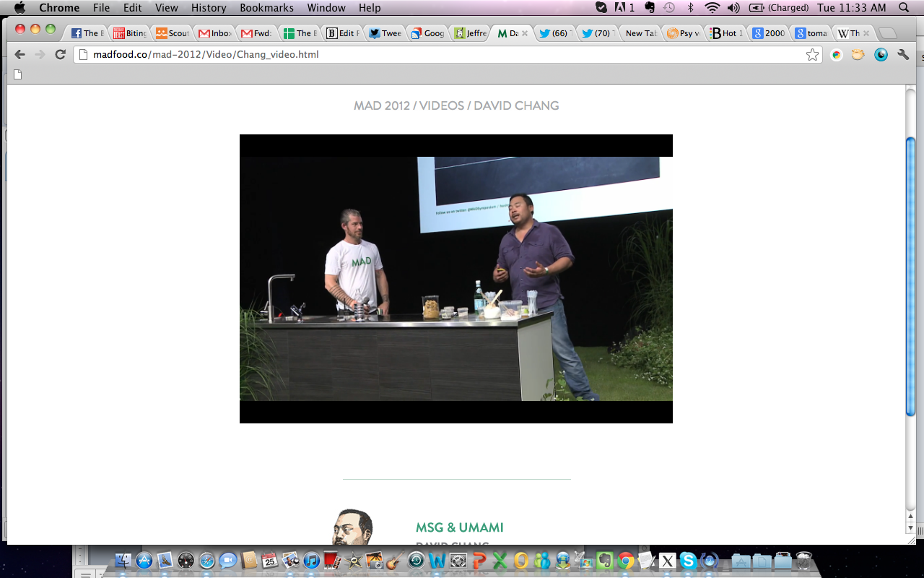Open the volume control in the menu bar
The width and height of the screenshot is (924, 578).
coord(733,8)
